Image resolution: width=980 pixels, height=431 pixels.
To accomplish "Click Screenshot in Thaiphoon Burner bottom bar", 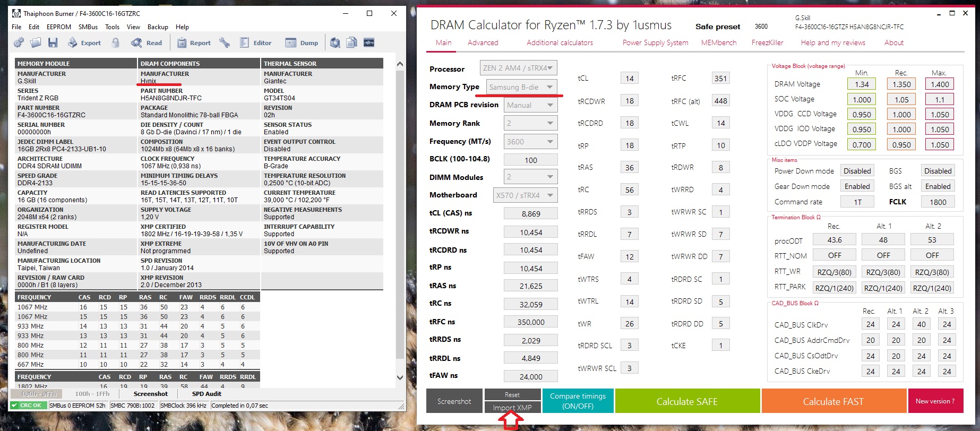I will [x=151, y=394].
